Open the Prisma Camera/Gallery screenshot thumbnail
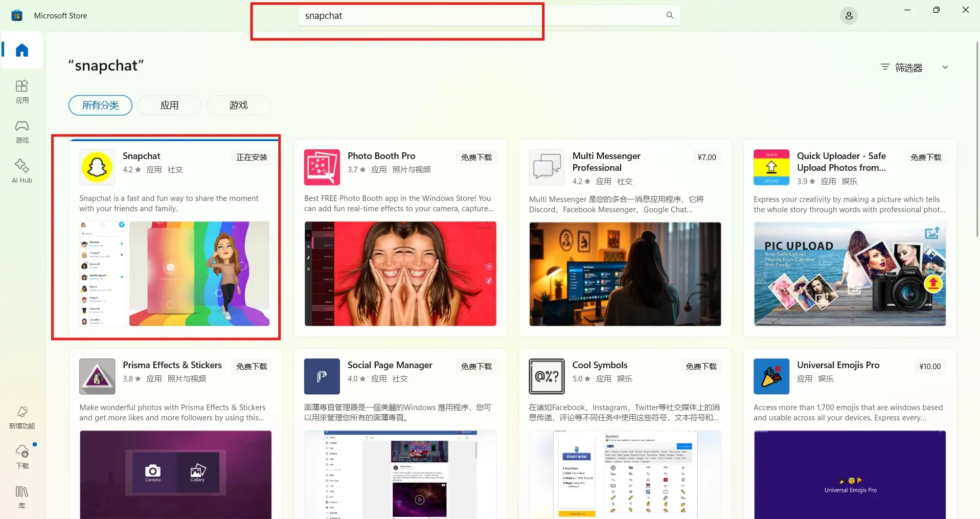Screen dimensions: 980x519 (x=175, y=475)
